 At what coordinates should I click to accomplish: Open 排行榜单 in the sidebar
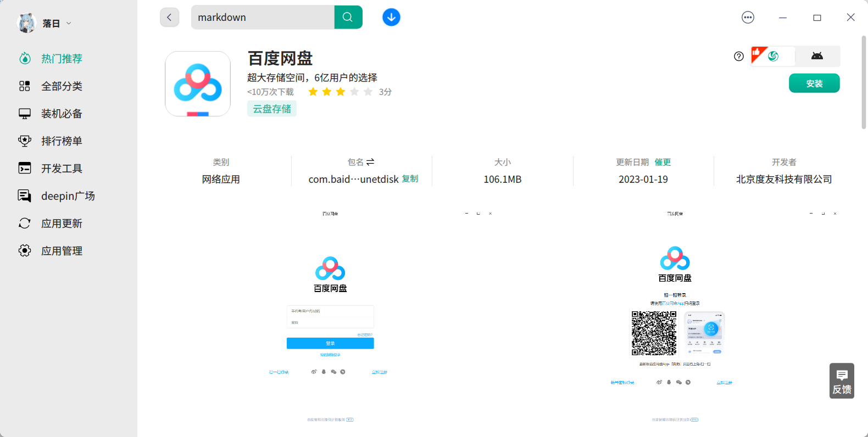click(62, 141)
